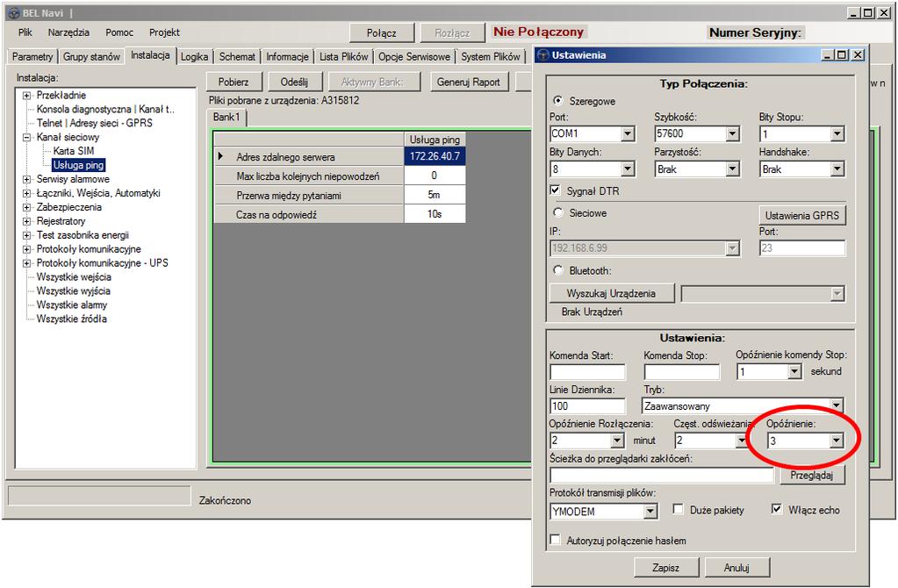This screenshot has height=588, width=898.
Task: Click the Czas na odpowiedź 10s cell
Action: [x=435, y=214]
